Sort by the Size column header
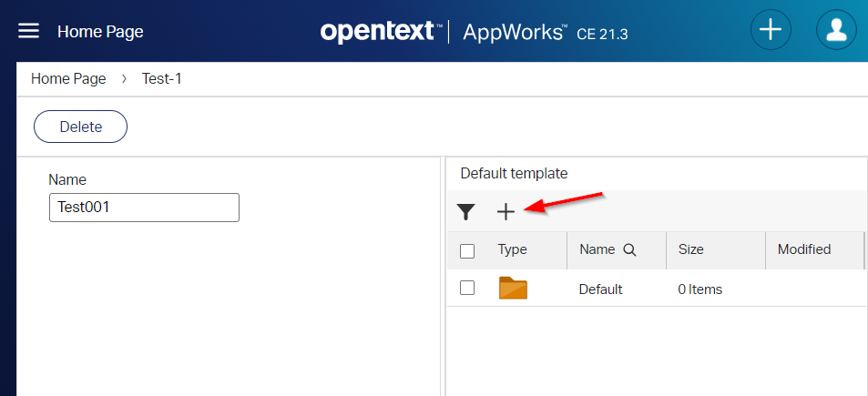The width and height of the screenshot is (868, 396). pos(690,249)
